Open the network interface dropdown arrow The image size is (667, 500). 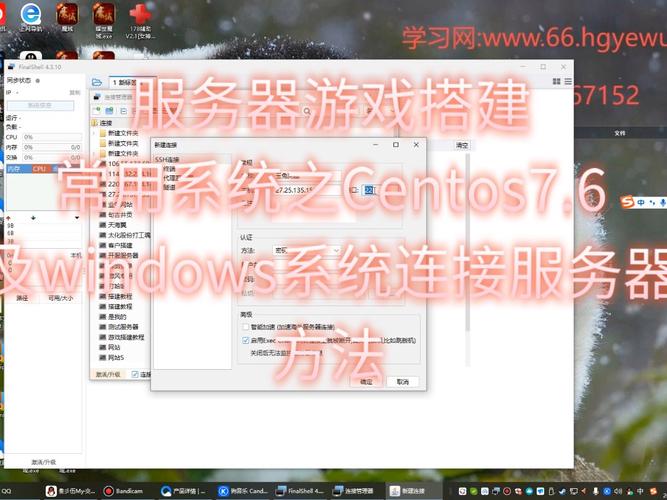(77, 218)
